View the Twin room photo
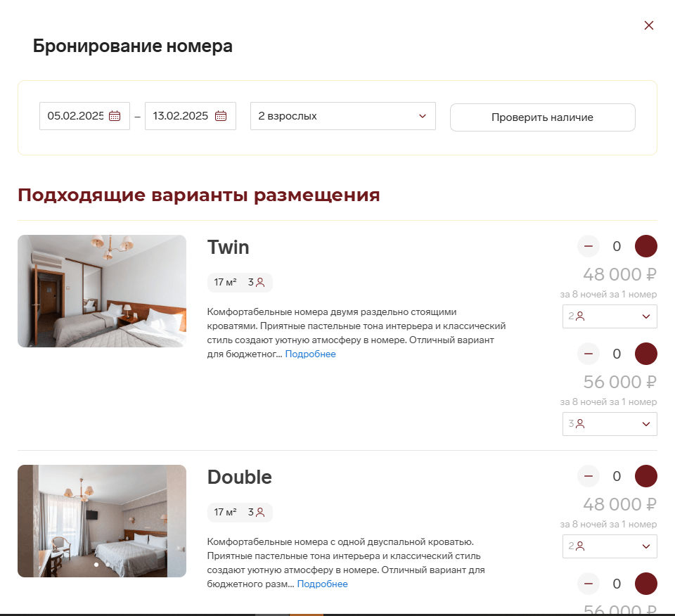The image size is (675, 616). [x=102, y=291]
